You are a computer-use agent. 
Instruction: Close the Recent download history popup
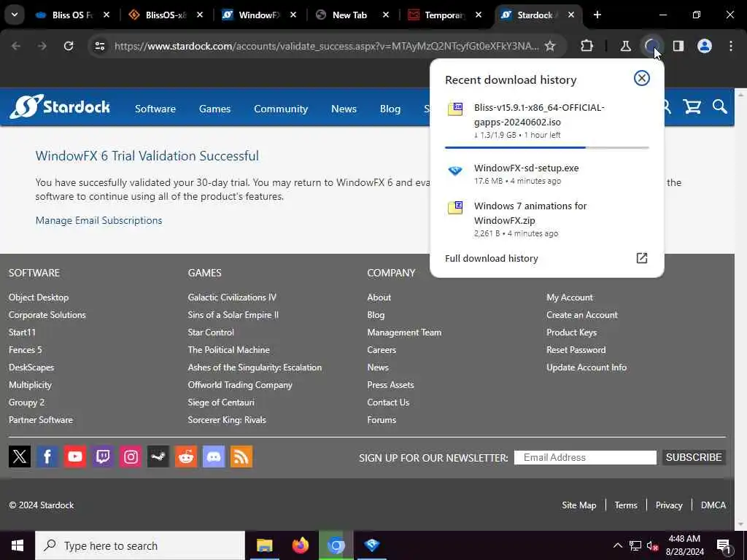click(642, 78)
